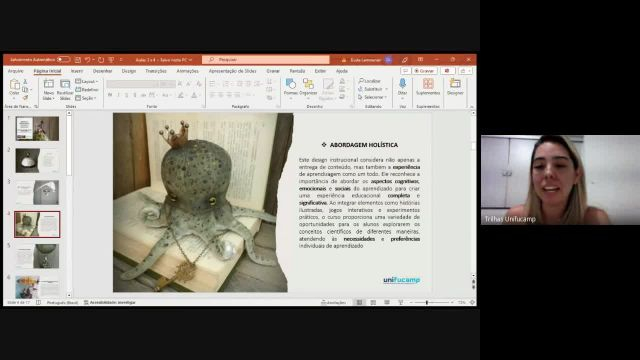640x360 pixels.
Task: Expand the Seção dropdown
Action: click(x=86, y=98)
